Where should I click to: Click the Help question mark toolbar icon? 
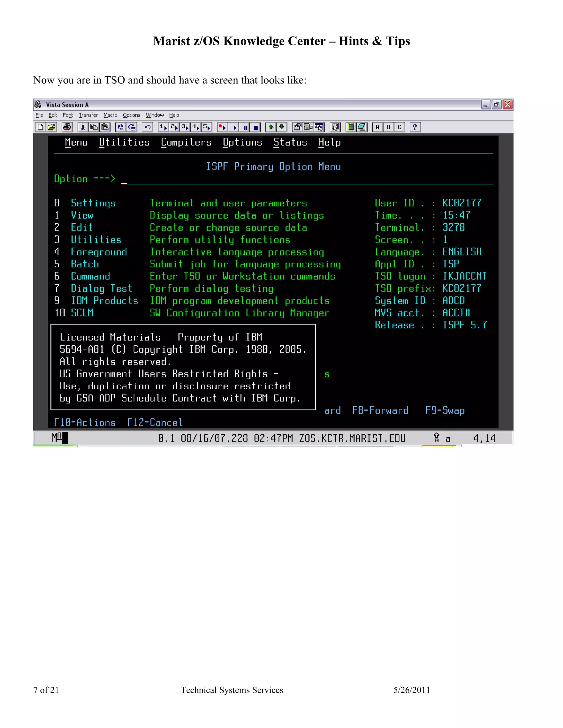click(415, 127)
